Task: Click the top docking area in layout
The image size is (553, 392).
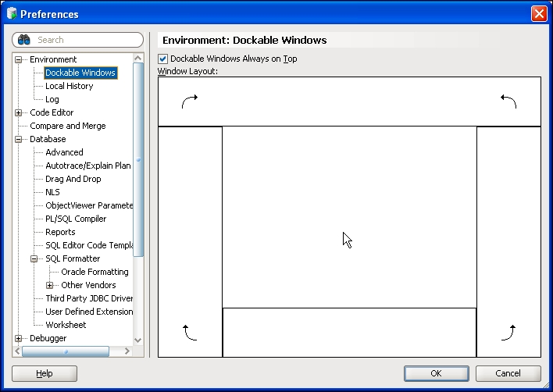Action: point(349,102)
